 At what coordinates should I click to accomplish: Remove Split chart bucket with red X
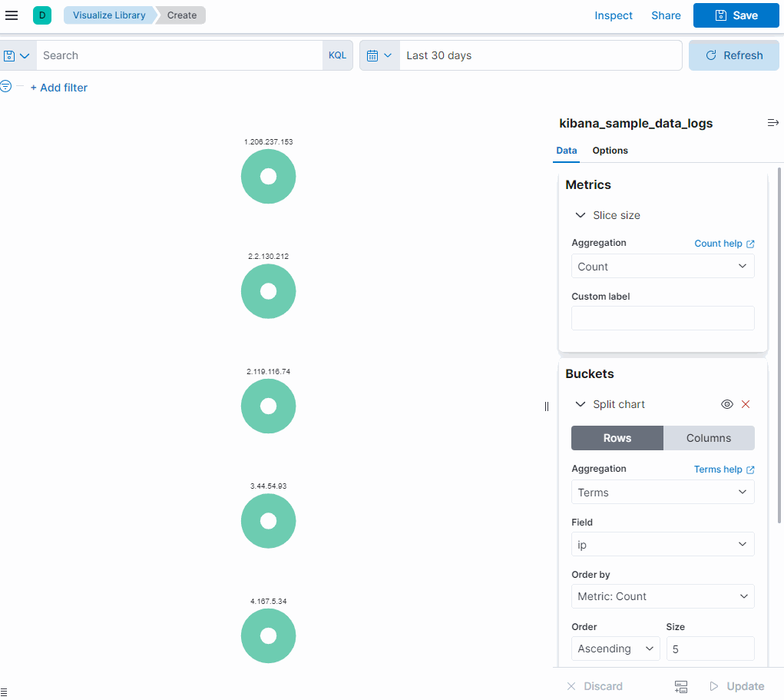[x=746, y=404]
